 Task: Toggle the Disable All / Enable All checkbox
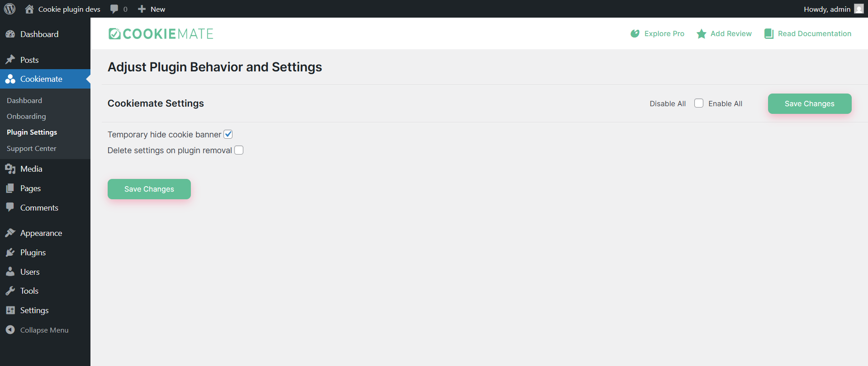click(699, 103)
